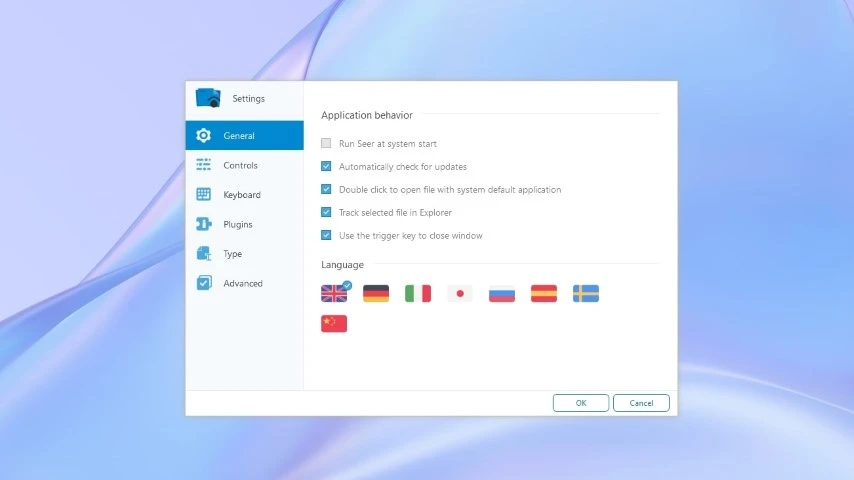Click the Type file icon

pos(203,253)
